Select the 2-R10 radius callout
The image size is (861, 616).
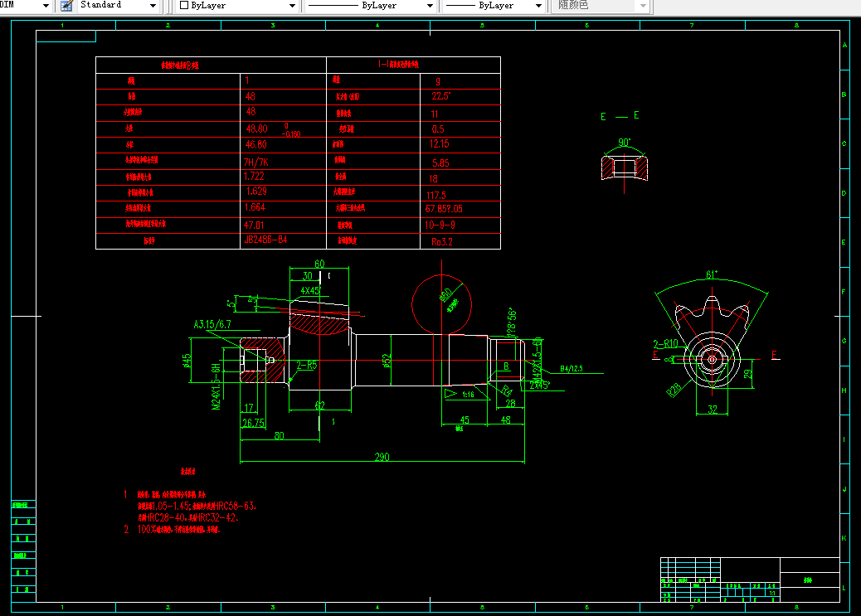click(x=665, y=344)
